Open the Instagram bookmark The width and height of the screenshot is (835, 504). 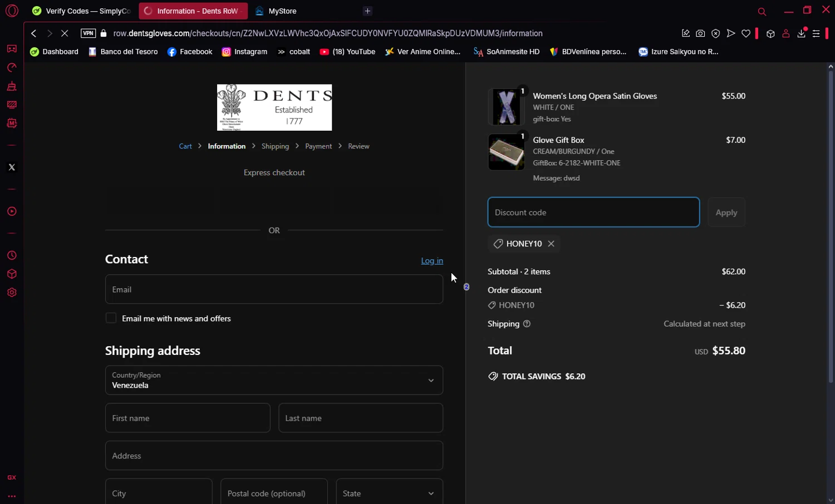244,52
